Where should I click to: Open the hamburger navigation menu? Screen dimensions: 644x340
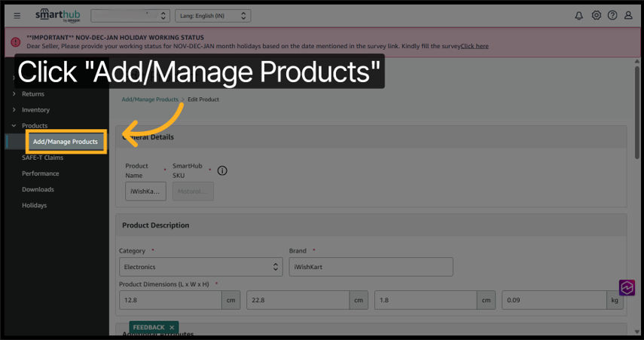pos(17,16)
